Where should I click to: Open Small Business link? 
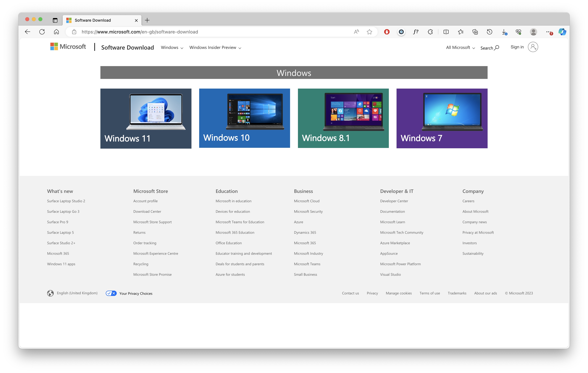pyautogui.click(x=305, y=274)
